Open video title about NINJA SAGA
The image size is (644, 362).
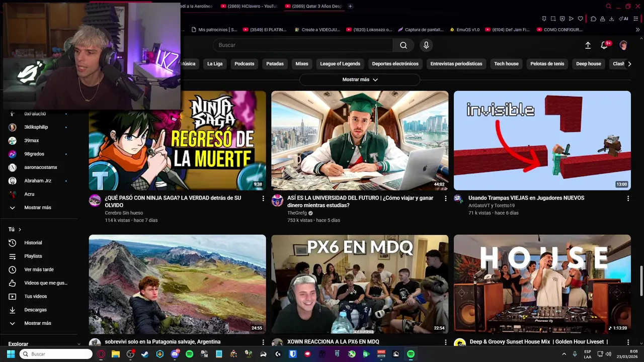click(173, 202)
